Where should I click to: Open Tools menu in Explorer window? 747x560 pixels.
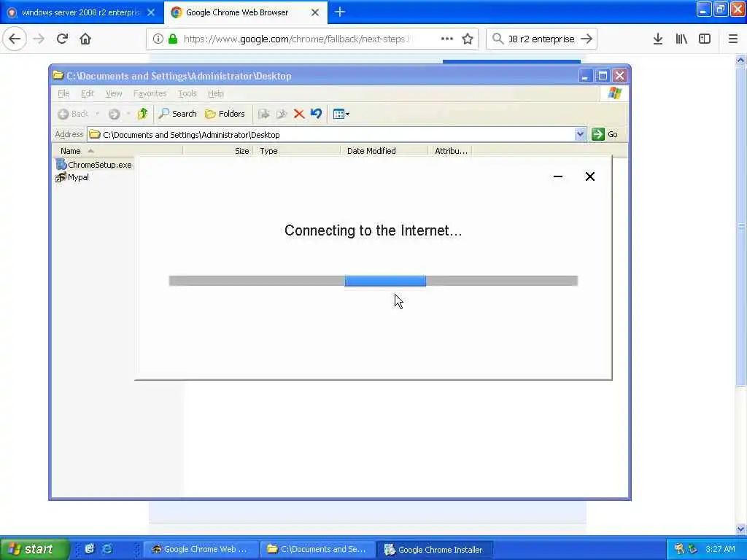(x=187, y=94)
